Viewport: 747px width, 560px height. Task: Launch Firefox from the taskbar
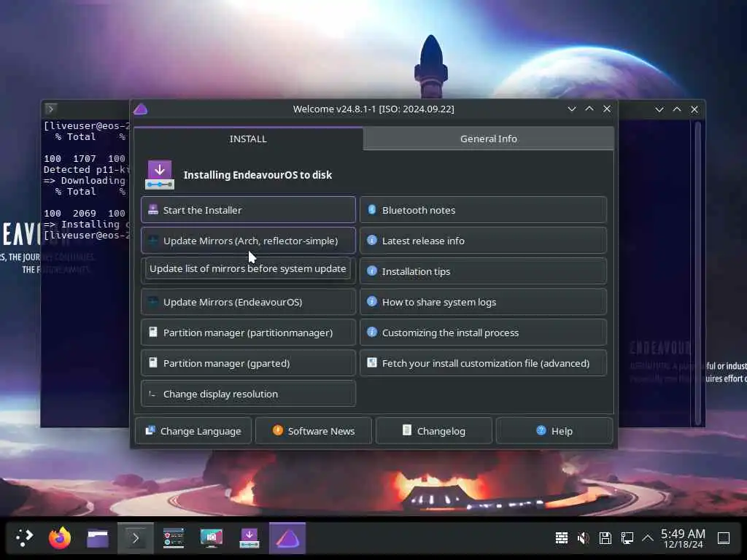(x=60, y=538)
